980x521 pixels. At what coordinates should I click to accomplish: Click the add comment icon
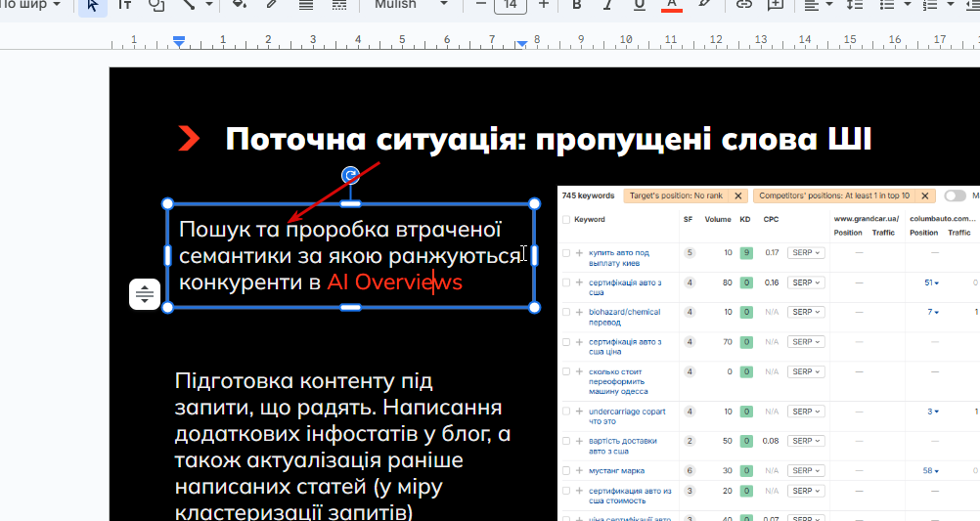pos(775,4)
